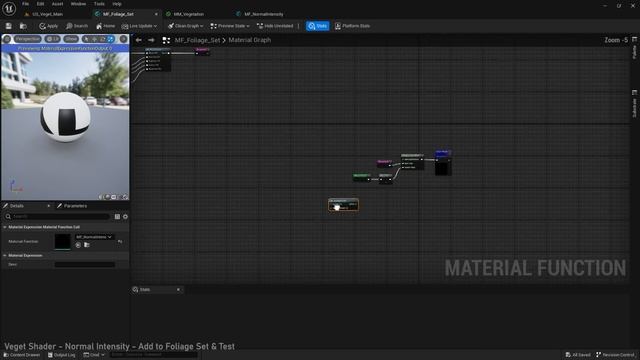Click the Browse to asset folder icon in Details
640x360 pixels.
click(x=87, y=245)
